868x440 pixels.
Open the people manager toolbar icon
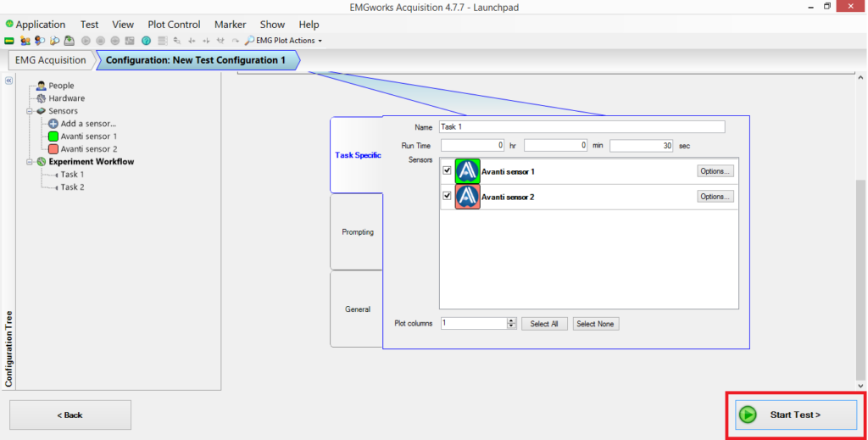[x=25, y=41]
